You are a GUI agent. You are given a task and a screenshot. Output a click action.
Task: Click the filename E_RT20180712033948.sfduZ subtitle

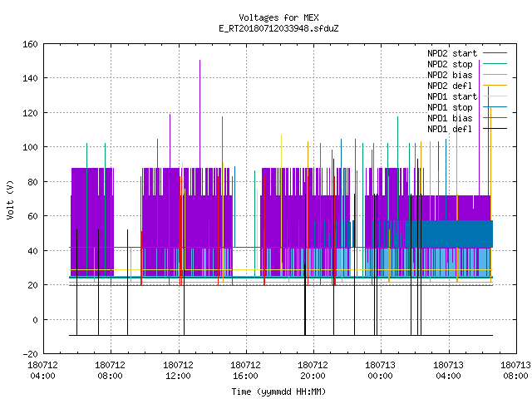(x=278, y=28)
